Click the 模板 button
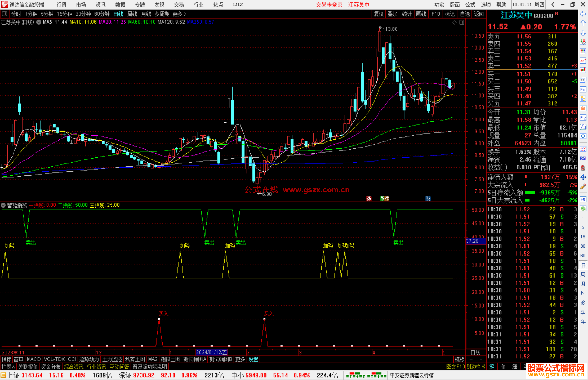Image resolution: width=588 pixels, height=380 pixels. point(460,359)
